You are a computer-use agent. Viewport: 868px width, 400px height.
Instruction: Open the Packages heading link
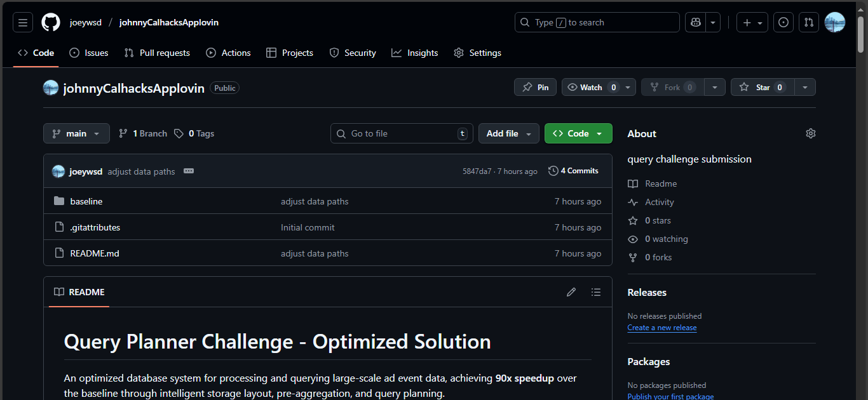649,362
